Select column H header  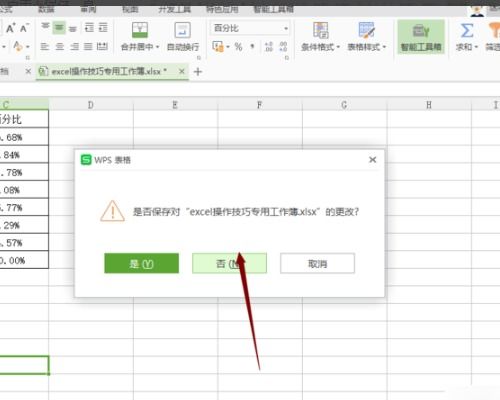[429, 105]
